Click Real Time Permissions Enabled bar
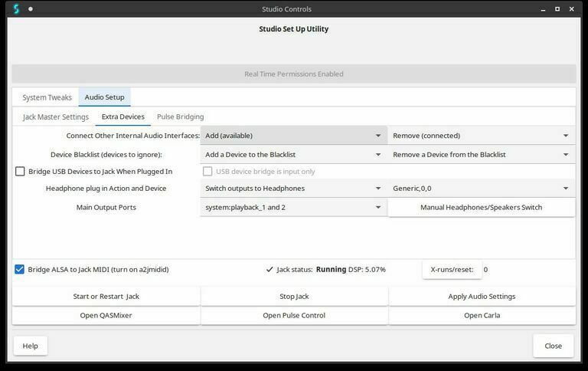Viewport: 588px width, 371px height. pos(294,74)
